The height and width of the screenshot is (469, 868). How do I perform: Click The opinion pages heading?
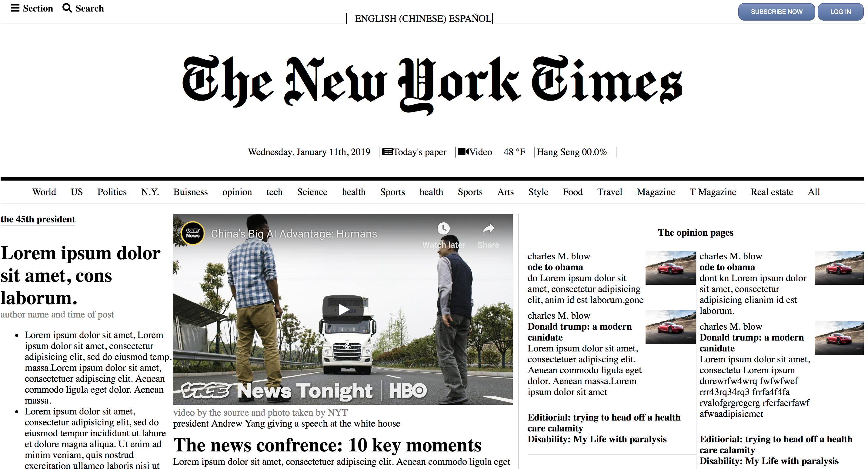point(696,232)
